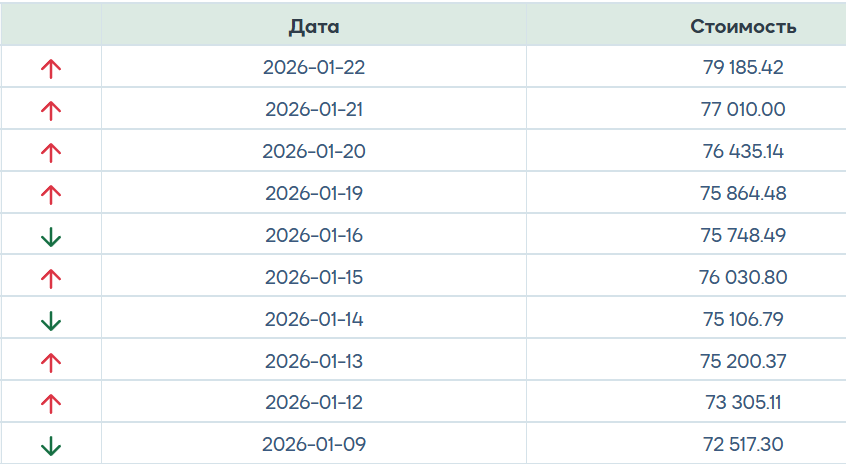This screenshot has height=464, width=846.
Task: Click the red up arrow for 2026-01-21
Action: pos(51,111)
